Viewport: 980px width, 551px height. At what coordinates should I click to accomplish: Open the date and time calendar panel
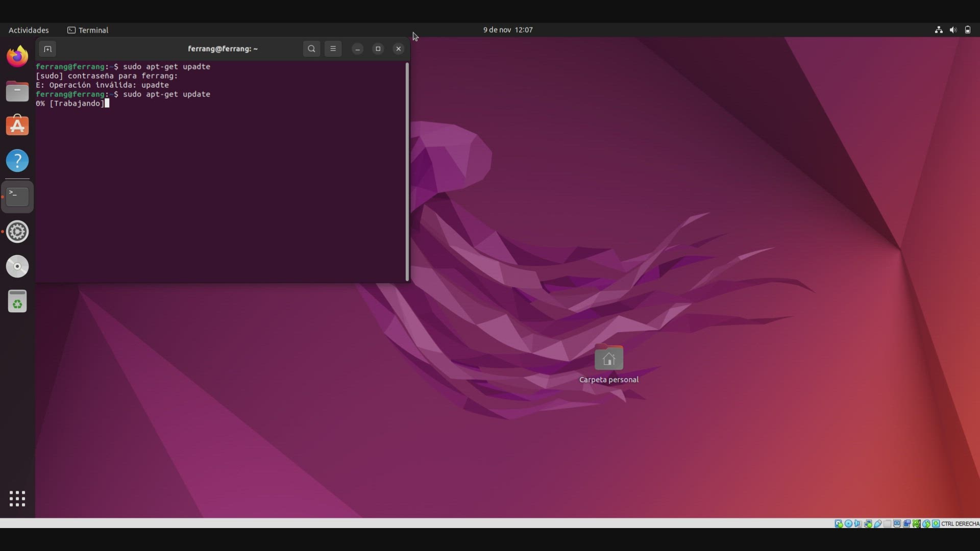(508, 30)
